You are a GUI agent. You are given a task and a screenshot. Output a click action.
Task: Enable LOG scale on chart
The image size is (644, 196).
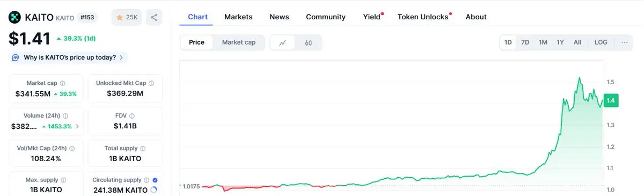pyautogui.click(x=601, y=42)
